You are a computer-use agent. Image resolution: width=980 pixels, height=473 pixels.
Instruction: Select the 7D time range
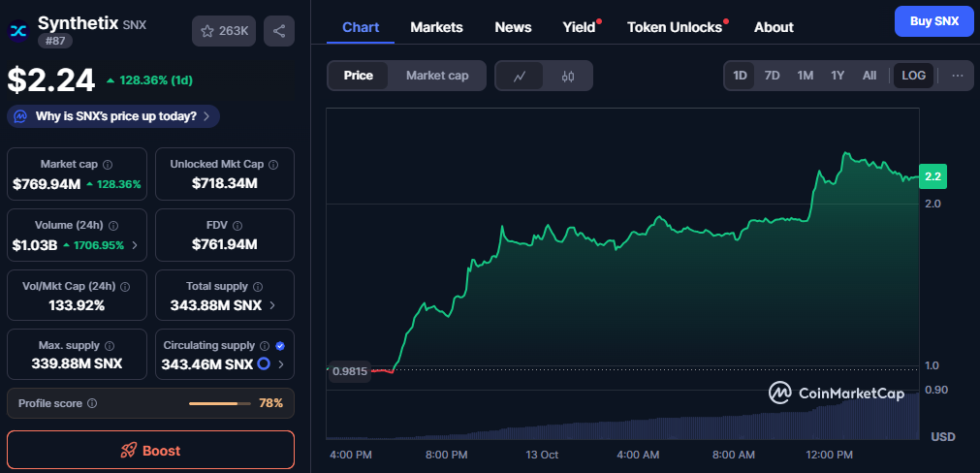tap(772, 76)
